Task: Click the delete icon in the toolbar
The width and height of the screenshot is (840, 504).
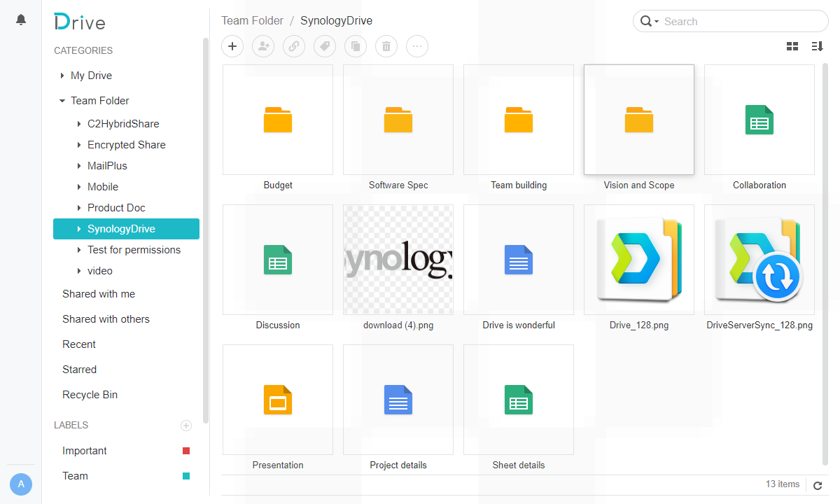Action: click(386, 46)
